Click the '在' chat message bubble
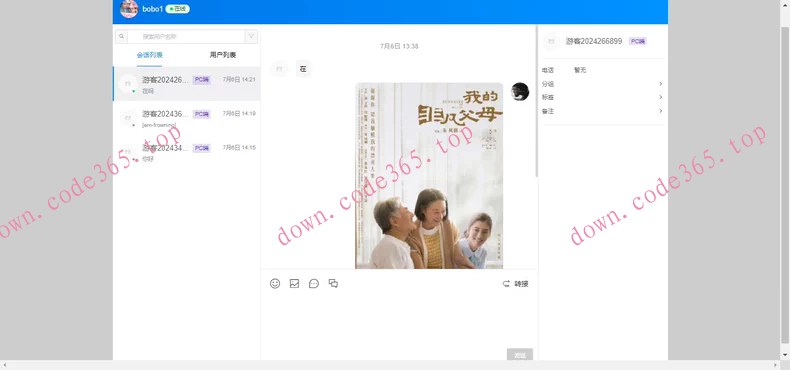The image size is (790, 370). tap(303, 69)
